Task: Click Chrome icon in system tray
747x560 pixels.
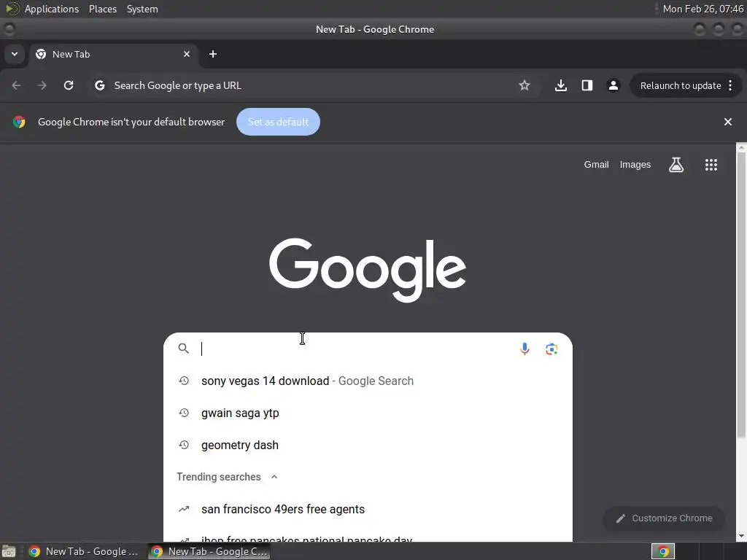Action: click(x=663, y=551)
